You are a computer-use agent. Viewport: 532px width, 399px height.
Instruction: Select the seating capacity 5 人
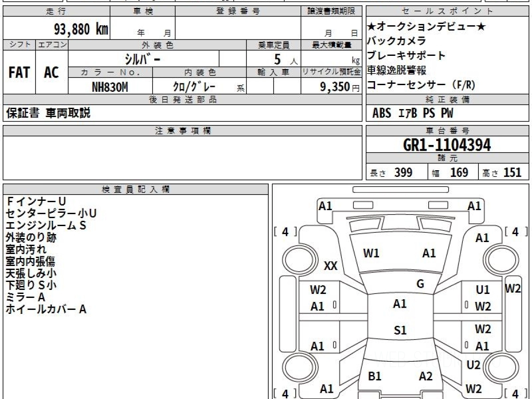tap(285, 59)
